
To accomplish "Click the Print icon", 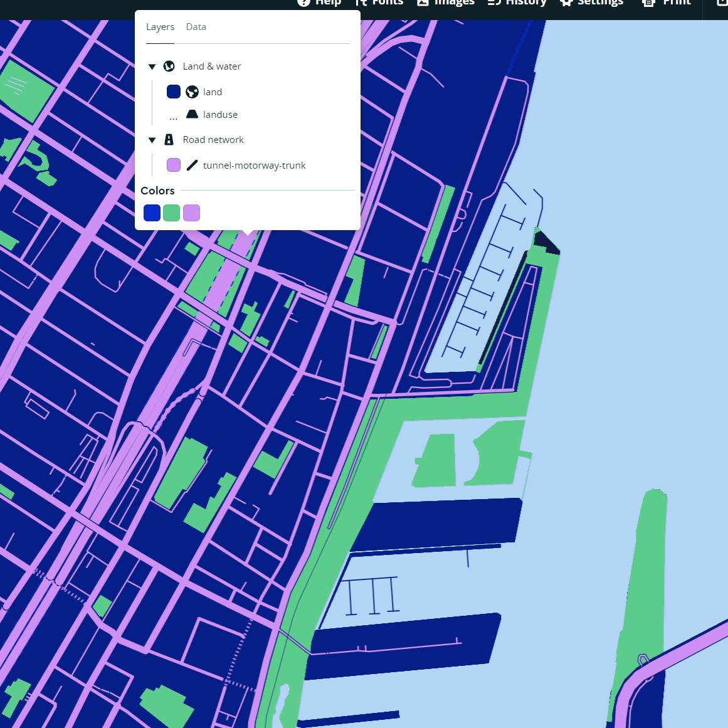I will point(649,3).
